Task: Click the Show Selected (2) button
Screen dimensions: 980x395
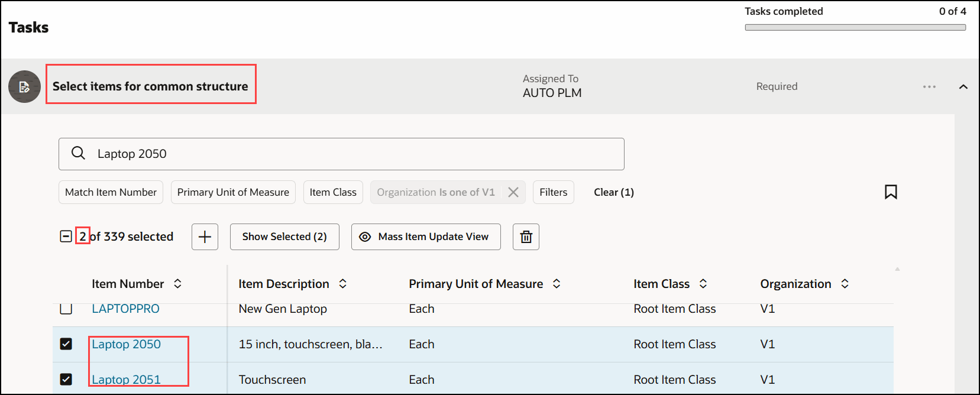Action: click(x=284, y=237)
